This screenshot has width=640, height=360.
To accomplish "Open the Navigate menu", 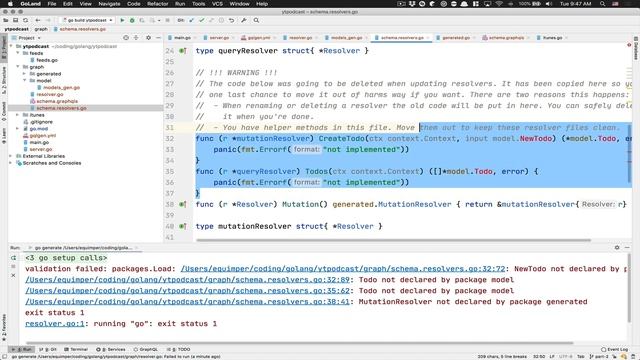I will [109, 4].
